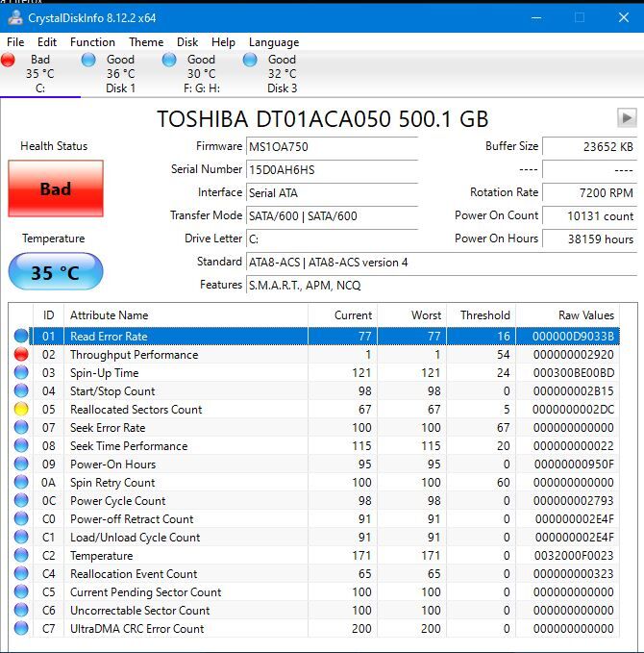
Task: Click status orb of UltraDMA CRC Error Count
Action: [x=21, y=628]
